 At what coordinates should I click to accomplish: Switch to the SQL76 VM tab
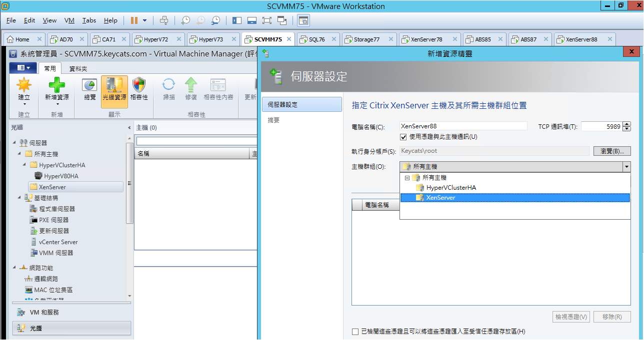click(x=317, y=39)
